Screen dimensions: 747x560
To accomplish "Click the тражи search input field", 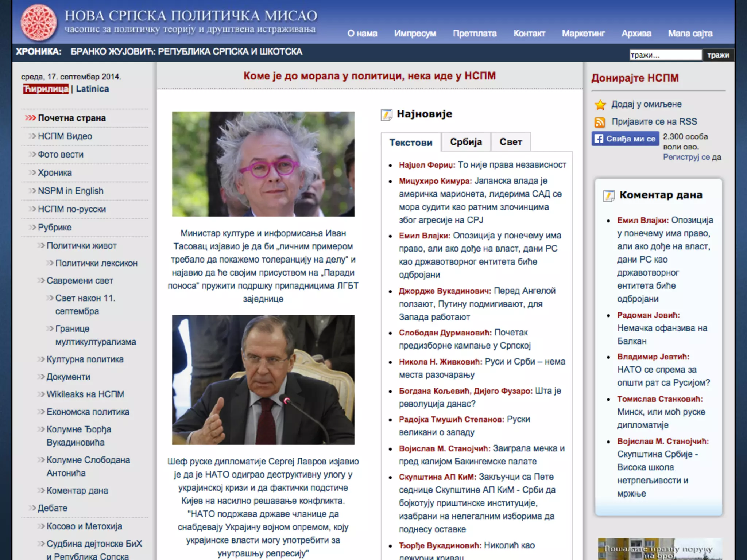I will 665,55.
